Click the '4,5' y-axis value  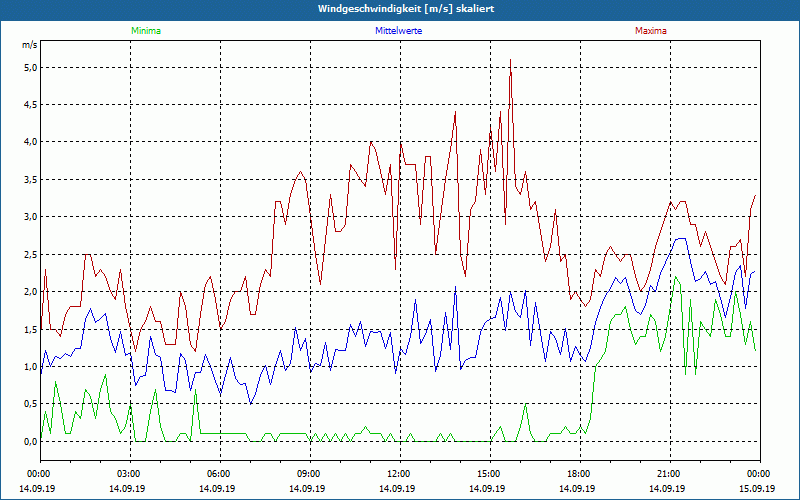(x=31, y=105)
